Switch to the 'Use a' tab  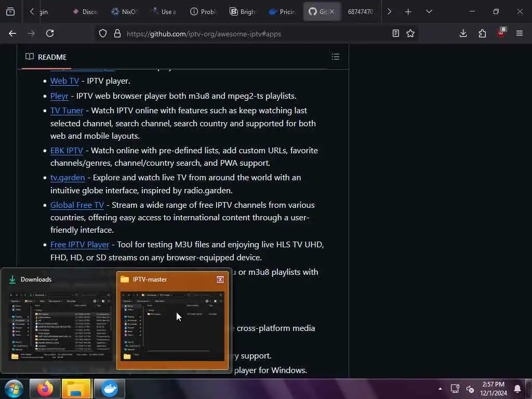pyautogui.click(x=164, y=11)
